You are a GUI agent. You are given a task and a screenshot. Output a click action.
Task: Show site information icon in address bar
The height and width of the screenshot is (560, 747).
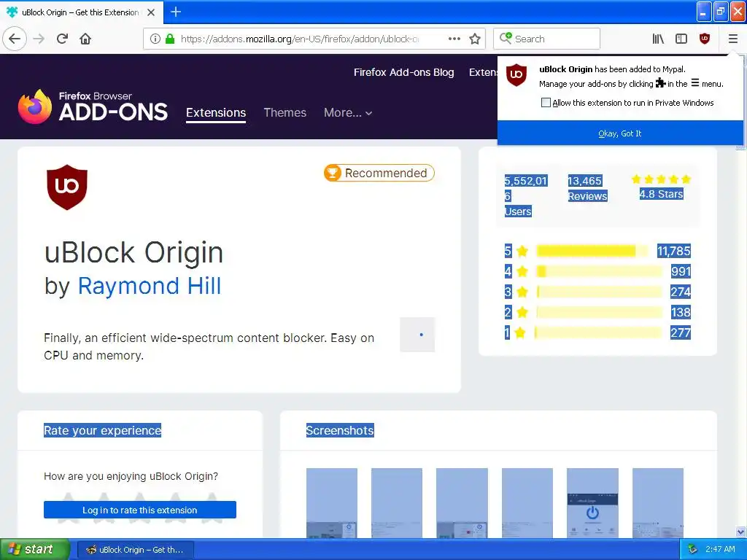(155, 39)
